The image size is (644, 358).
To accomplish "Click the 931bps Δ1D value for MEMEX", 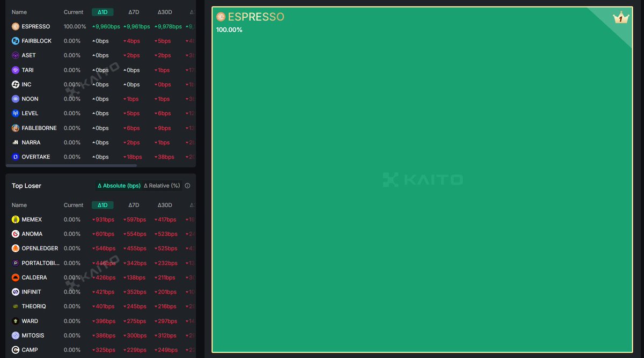I will [104, 220].
